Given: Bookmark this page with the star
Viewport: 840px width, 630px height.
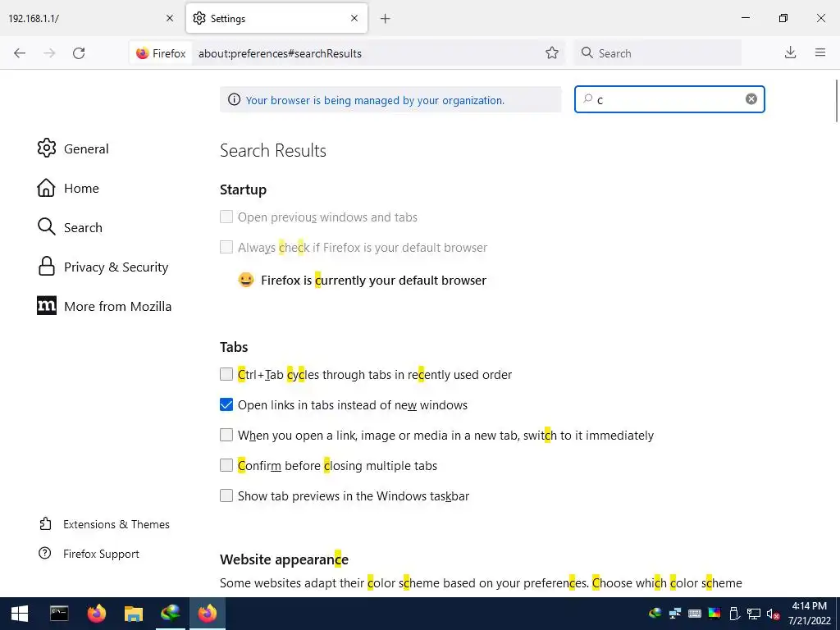Looking at the screenshot, I should 552,53.
